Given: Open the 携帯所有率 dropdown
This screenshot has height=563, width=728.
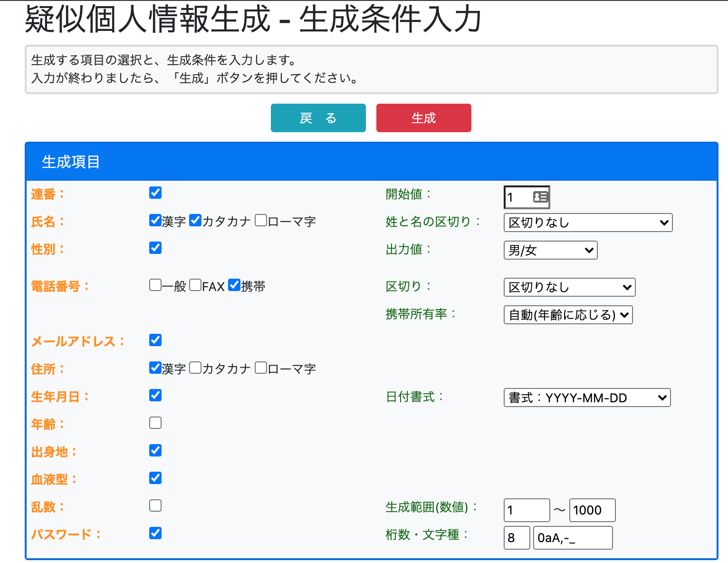Looking at the screenshot, I should click(x=568, y=314).
